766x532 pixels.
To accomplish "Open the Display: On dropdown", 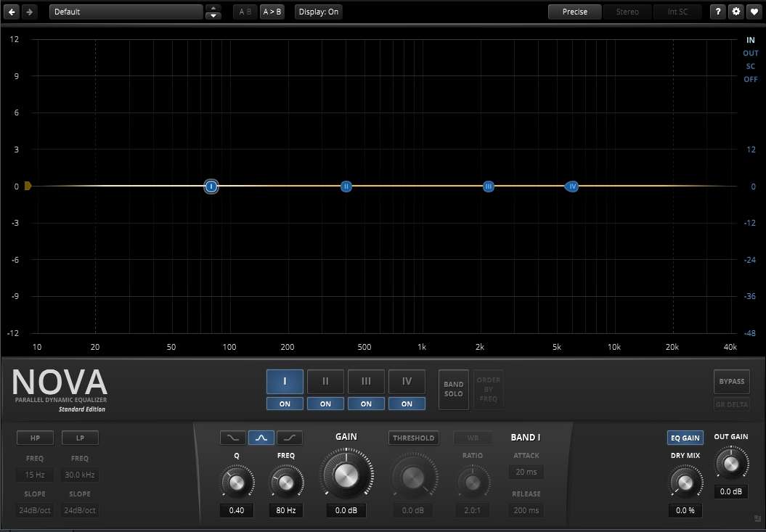I will (318, 12).
